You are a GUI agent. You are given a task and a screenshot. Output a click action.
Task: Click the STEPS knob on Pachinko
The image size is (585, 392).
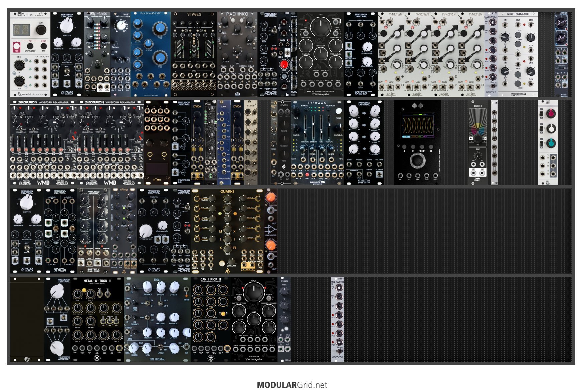[x=249, y=56]
